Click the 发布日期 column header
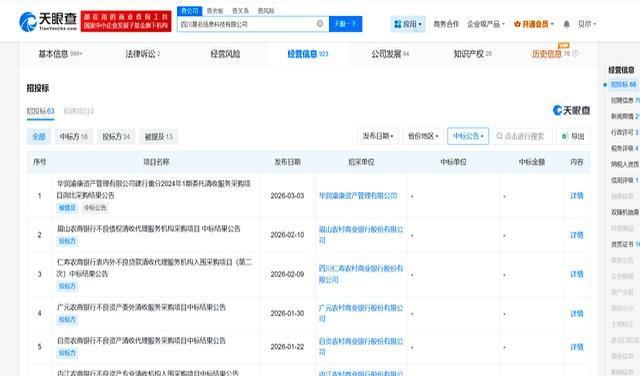Image resolution: width=640 pixels, height=376 pixels. coord(287,162)
